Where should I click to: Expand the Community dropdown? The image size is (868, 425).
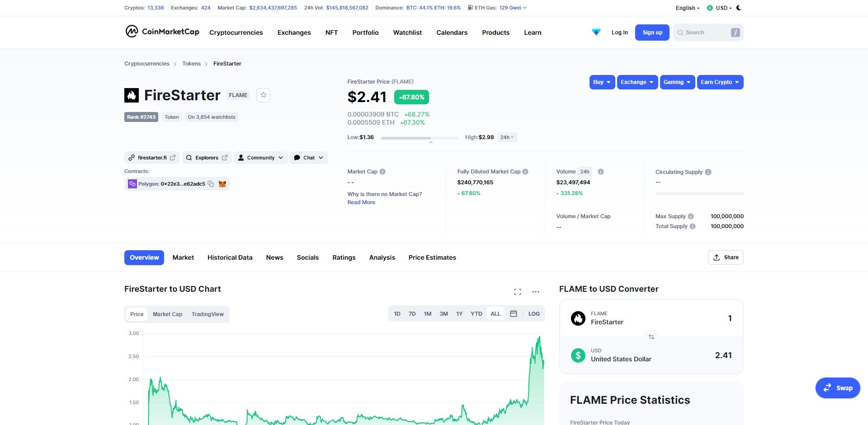click(261, 158)
